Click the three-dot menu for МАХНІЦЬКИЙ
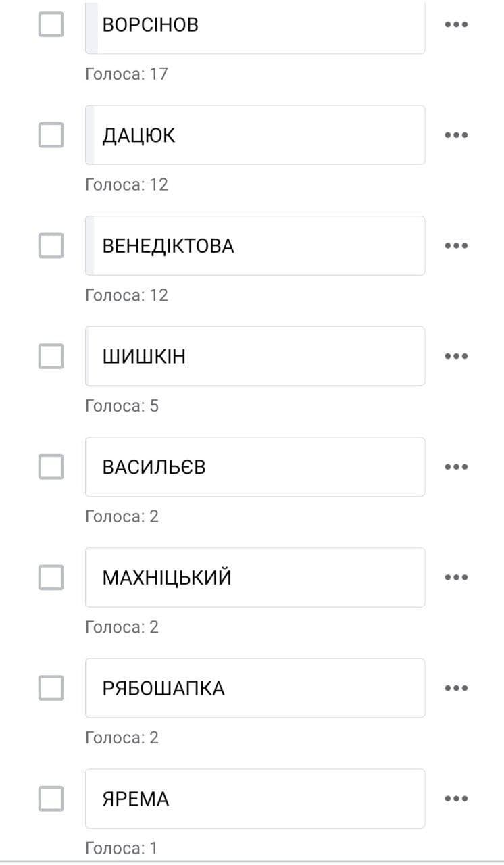 coord(457,577)
